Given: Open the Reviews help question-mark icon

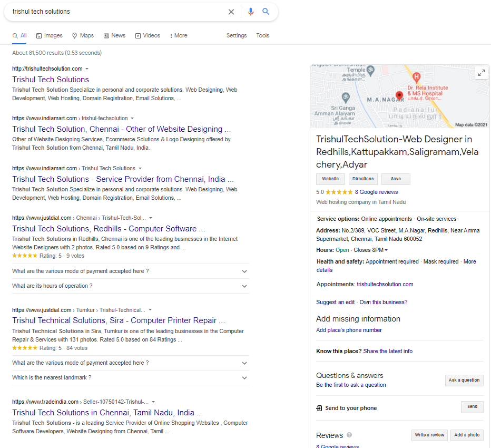Looking at the screenshot, I should click(x=349, y=435).
